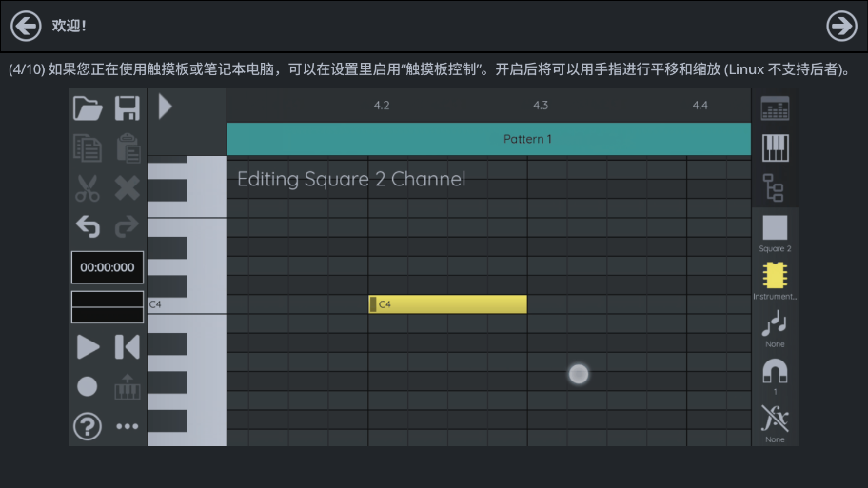Image resolution: width=868 pixels, height=488 pixels.
Task: Open project with the folder icon
Action: (88, 107)
